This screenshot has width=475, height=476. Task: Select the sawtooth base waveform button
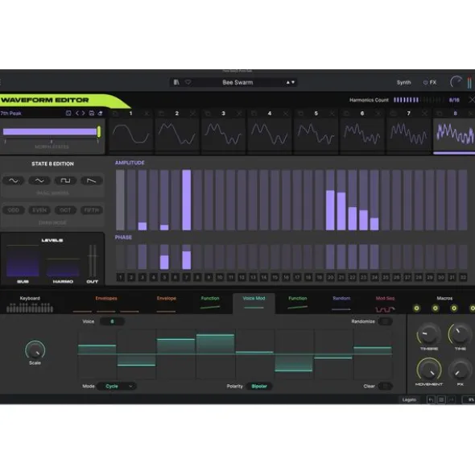91,180
